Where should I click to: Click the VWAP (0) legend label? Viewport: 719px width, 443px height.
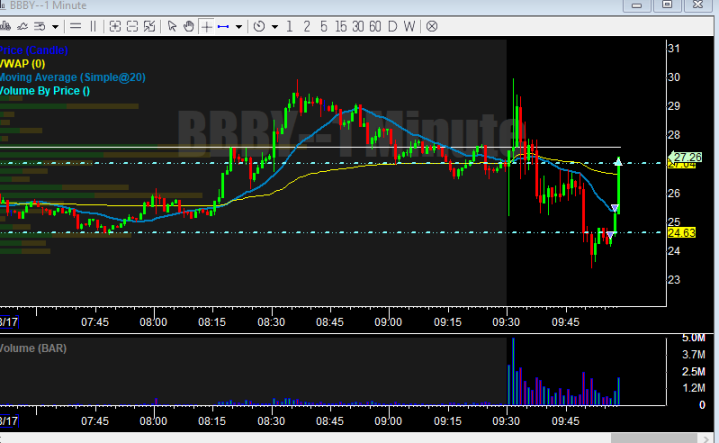pyautogui.click(x=22, y=64)
